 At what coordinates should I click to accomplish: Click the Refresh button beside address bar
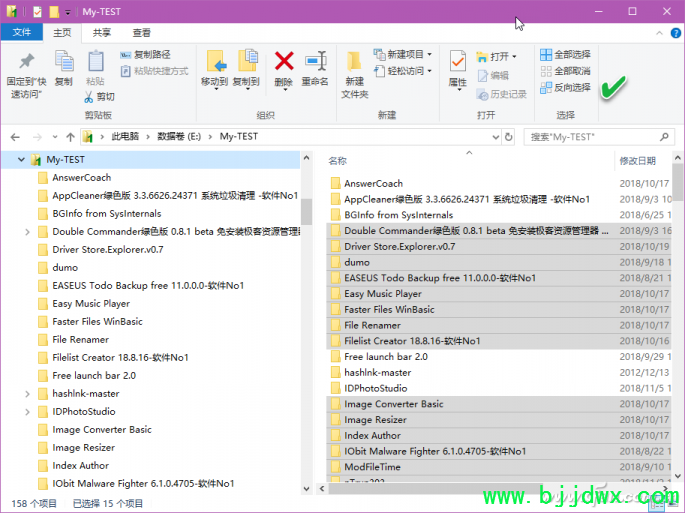[x=509, y=137]
